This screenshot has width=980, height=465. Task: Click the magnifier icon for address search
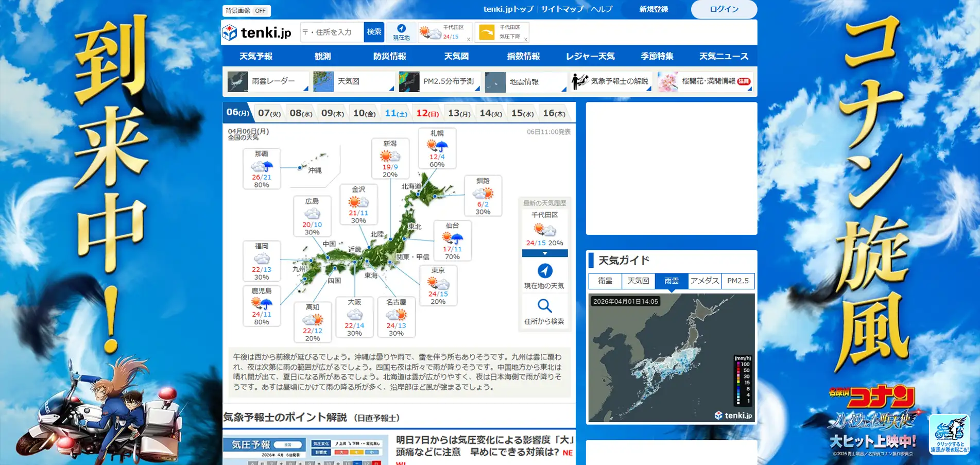click(544, 306)
